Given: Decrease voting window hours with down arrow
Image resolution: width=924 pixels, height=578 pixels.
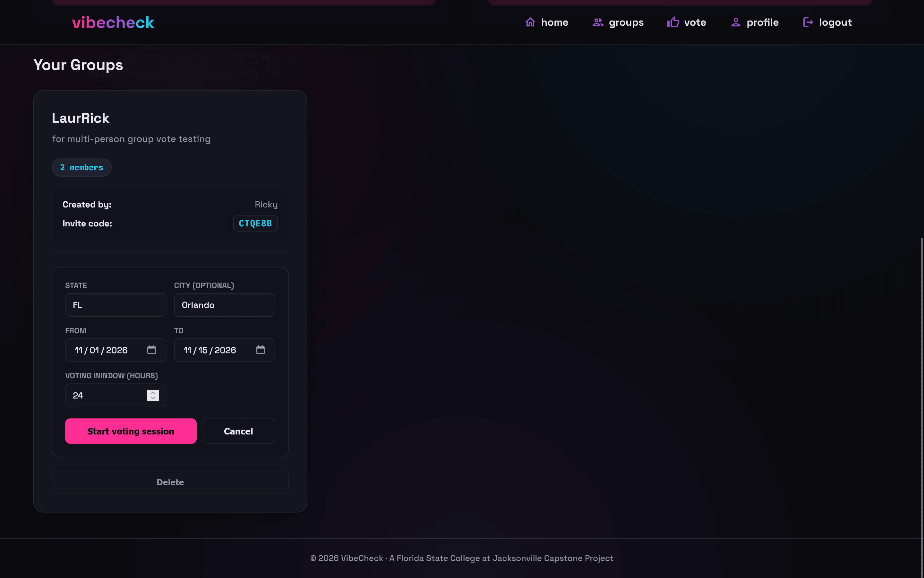Looking at the screenshot, I should 153,398.
